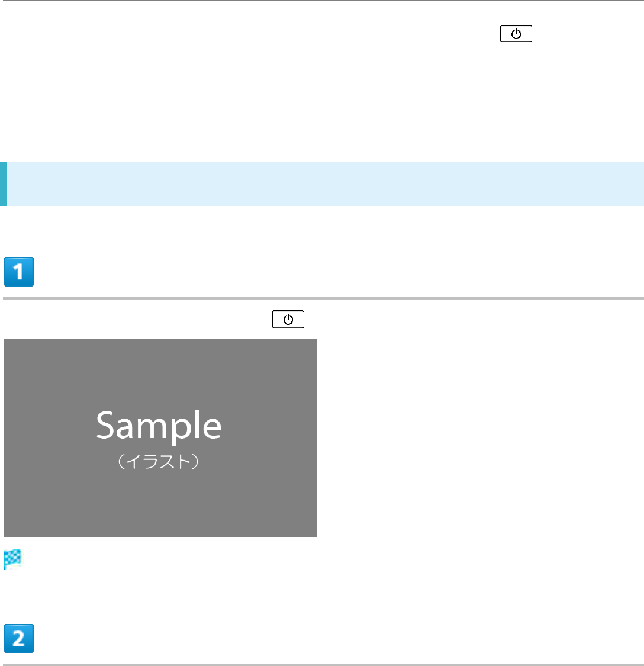Screen dimensions: 644x666
Task: Click the (イラスト) caption in the image
Action: point(159,462)
